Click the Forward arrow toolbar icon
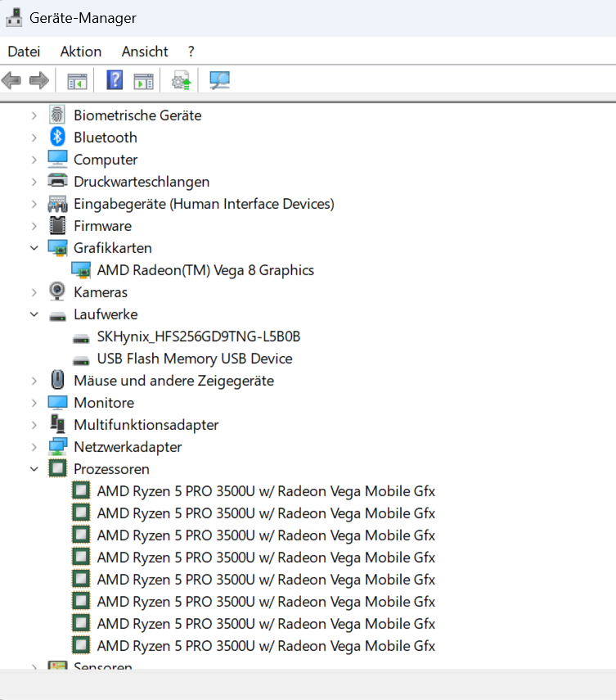Viewport: 616px width, 700px height. 39,81
